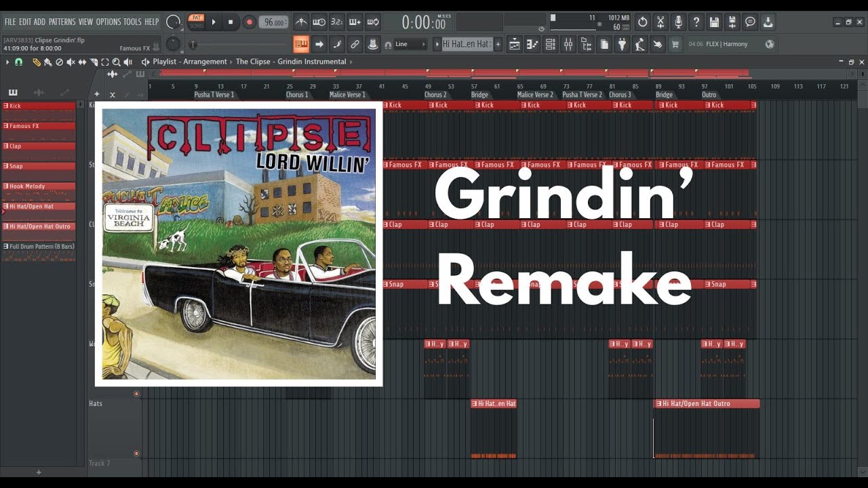Open the Playlist options menu arrow

7,62
